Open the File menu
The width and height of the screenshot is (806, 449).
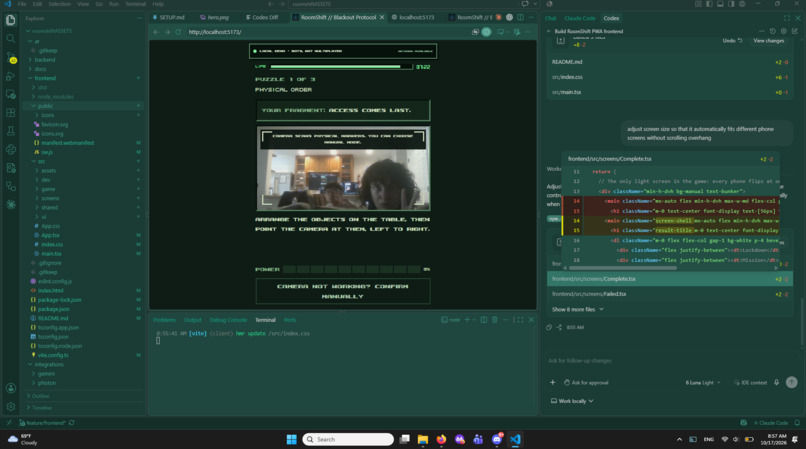22,4
